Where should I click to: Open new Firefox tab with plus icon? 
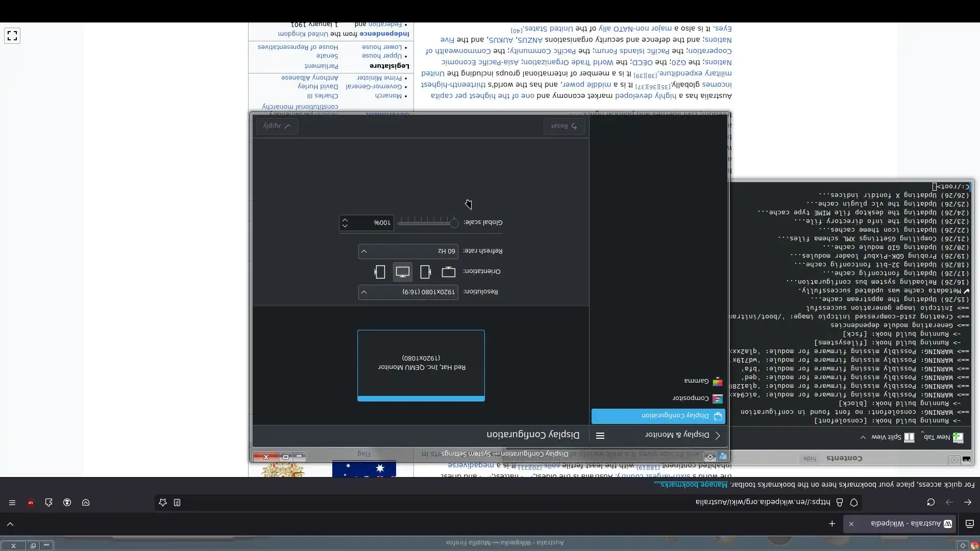[x=832, y=523]
